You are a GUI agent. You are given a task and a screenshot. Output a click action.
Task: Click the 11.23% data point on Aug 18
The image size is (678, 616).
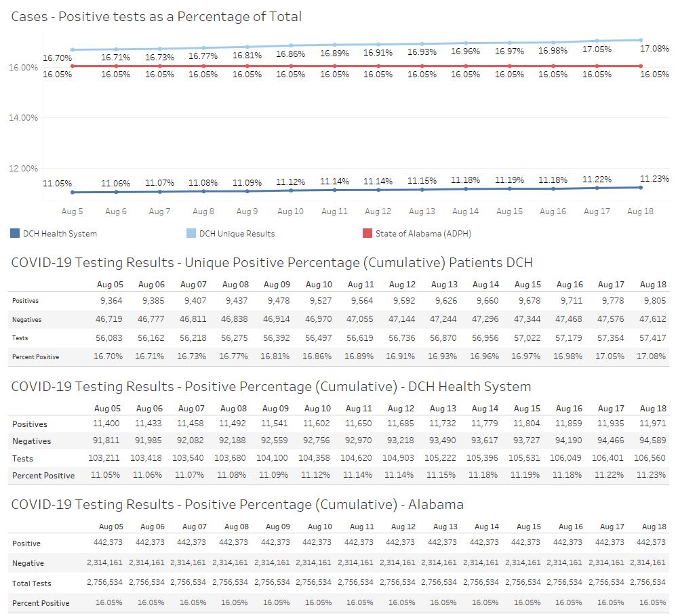(641, 188)
